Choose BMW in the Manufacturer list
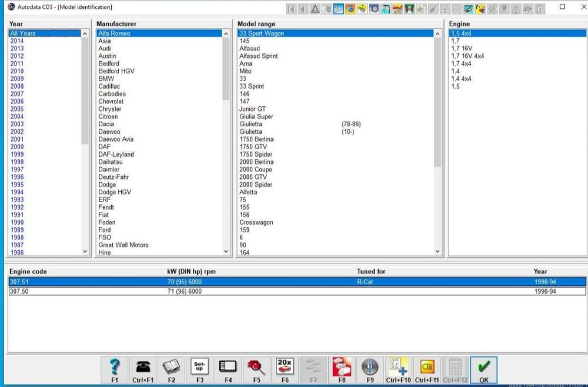 click(106, 79)
